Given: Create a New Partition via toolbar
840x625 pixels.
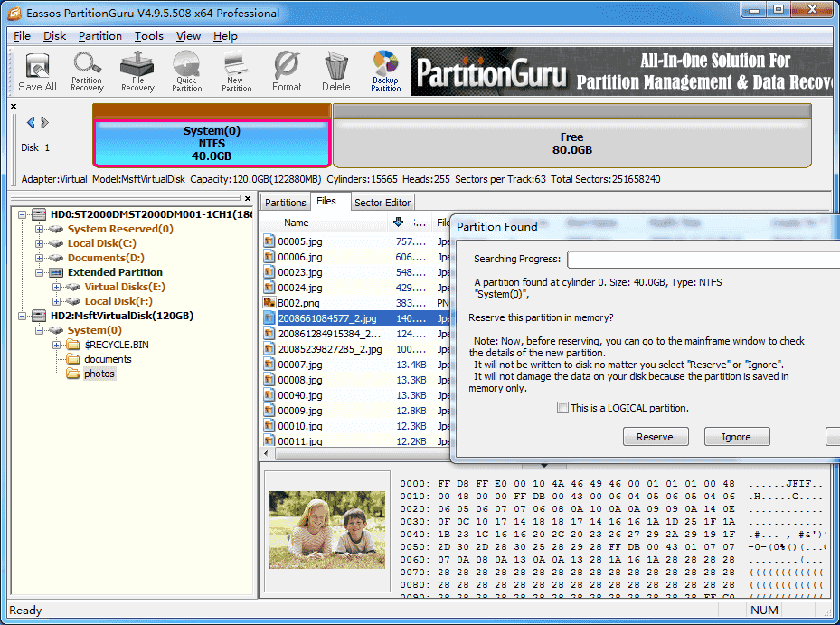Looking at the screenshot, I should [236, 71].
